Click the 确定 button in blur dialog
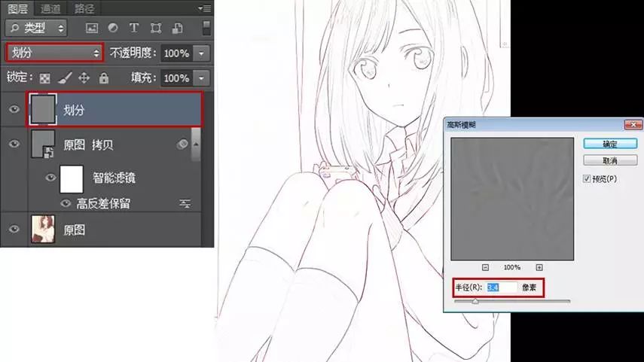 click(x=610, y=143)
